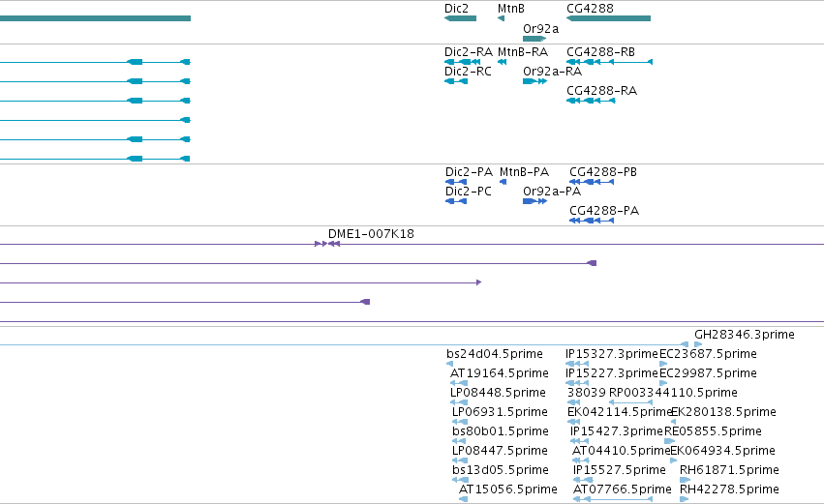
Task: Open transcript MtnB-RA
Action: tap(523, 52)
